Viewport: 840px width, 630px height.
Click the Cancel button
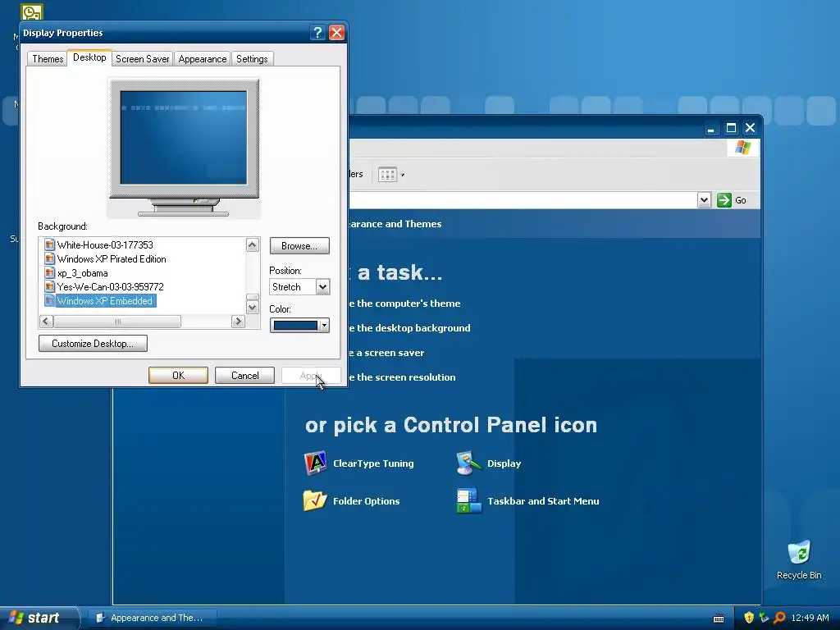coord(244,376)
